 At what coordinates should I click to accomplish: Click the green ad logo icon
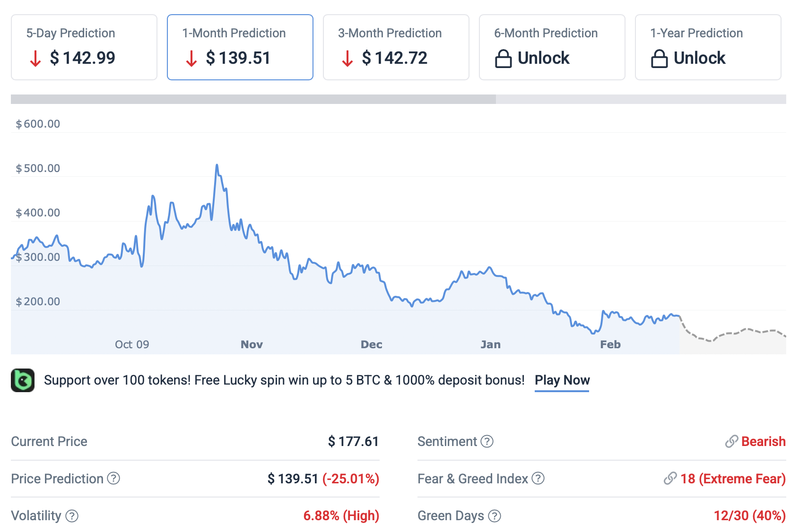[x=23, y=380]
